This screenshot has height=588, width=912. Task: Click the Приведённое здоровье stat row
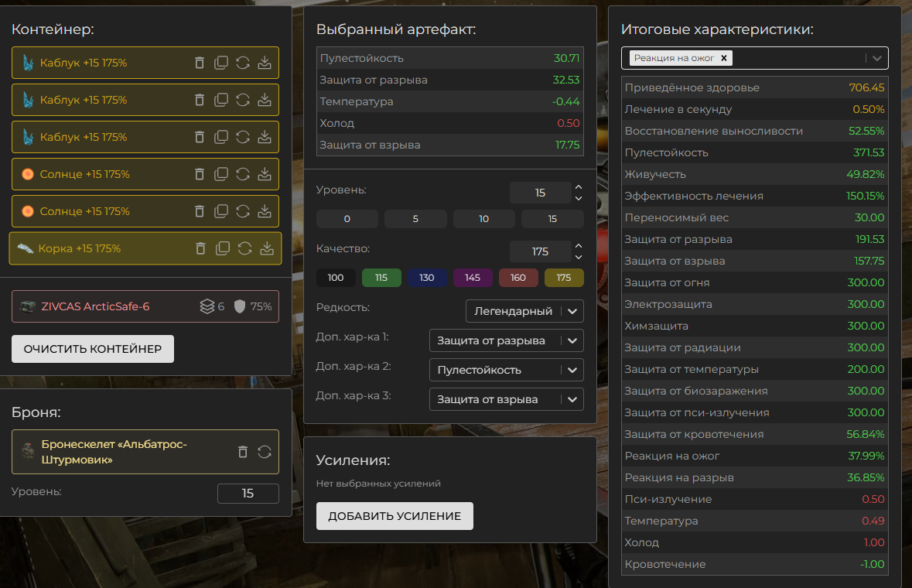[x=754, y=87]
